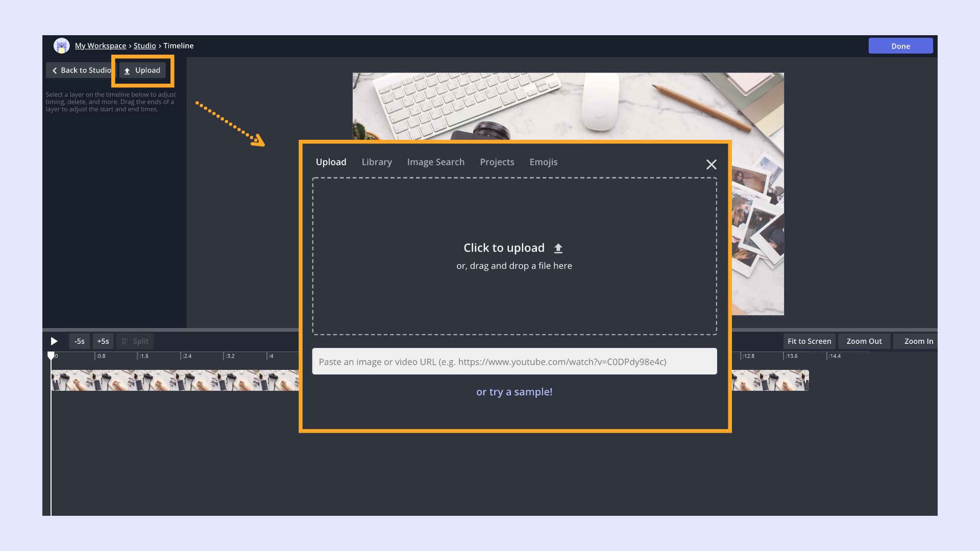Open My Workspace breadcrumb link
980x551 pixels.
coord(100,46)
